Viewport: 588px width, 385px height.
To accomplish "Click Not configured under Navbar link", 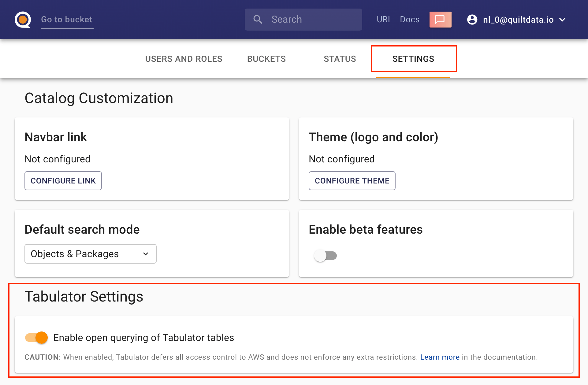I will pos(58,159).
